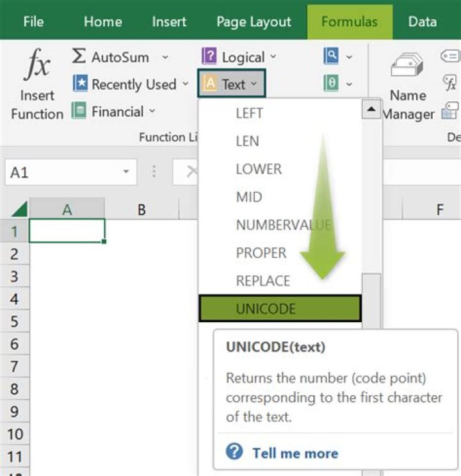The image size is (461, 476).
Task: Click the Financial functions book icon
Action: click(79, 110)
